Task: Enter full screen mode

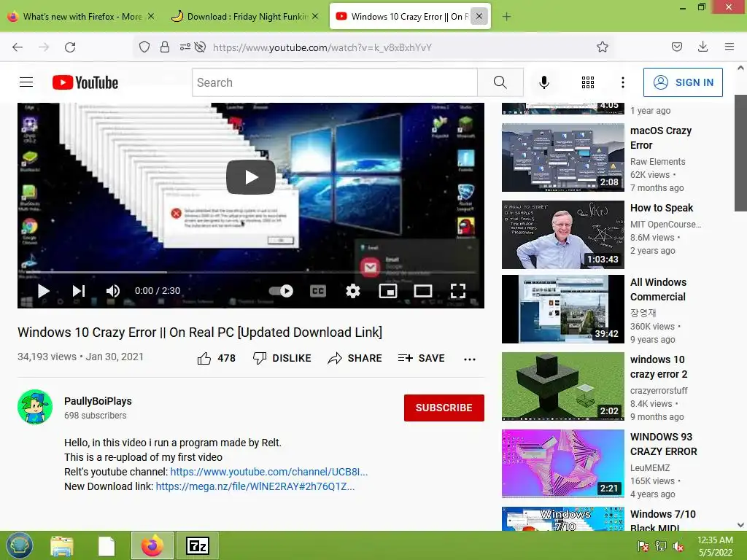Action: click(458, 291)
